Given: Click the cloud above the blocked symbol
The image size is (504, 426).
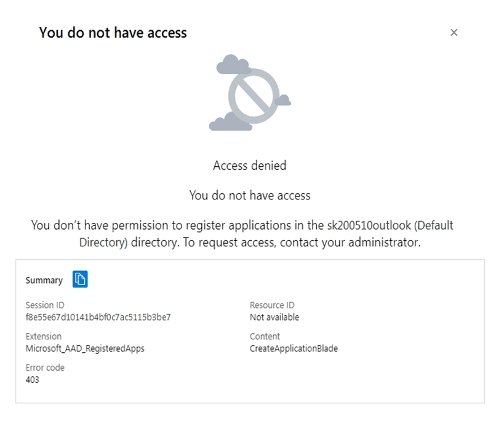Looking at the screenshot, I should click(x=234, y=64).
